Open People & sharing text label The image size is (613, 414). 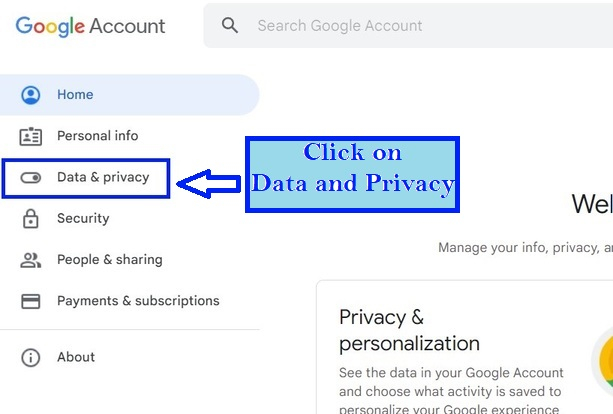pyautogui.click(x=109, y=260)
